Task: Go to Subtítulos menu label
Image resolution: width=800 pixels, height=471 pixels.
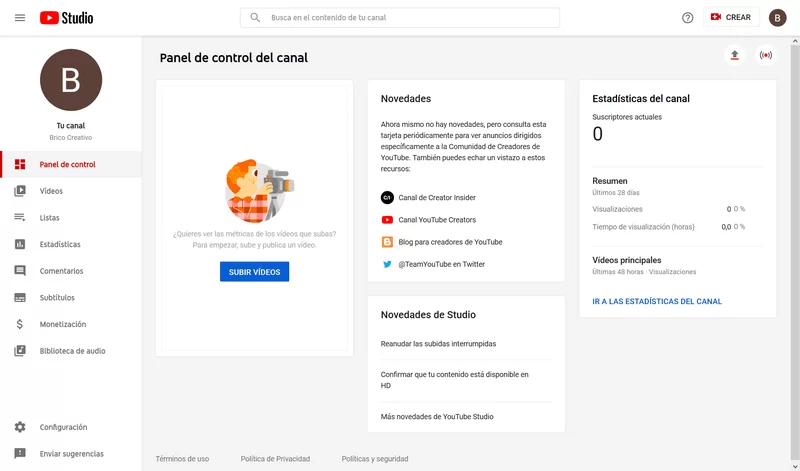Action: [x=57, y=298]
